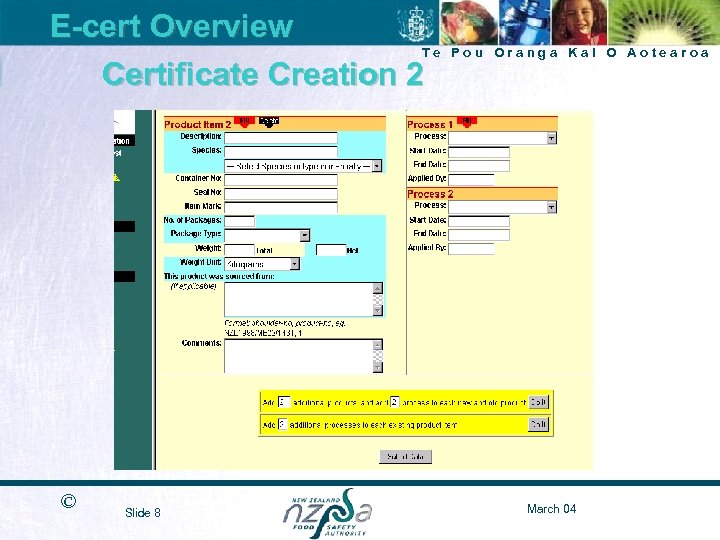
Task: Click the New Zealand crest in the header
Action: click(x=416, y=24)
